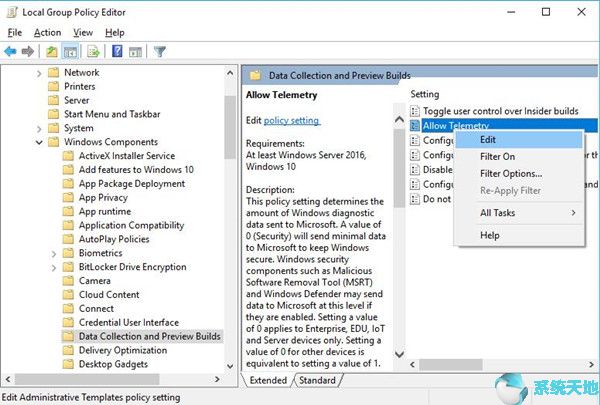Click the Up one level folder icon
This screenshot has height=405, width=600.
[x=52, y=51]
